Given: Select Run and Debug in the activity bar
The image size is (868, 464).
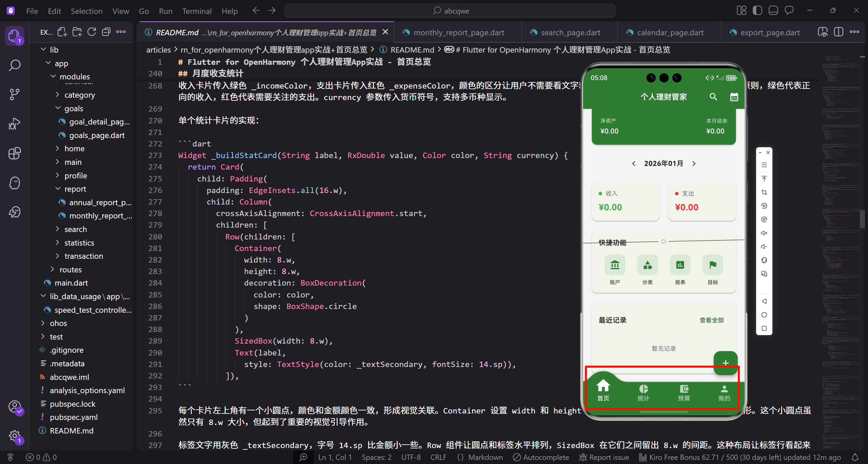Looking at the screenshot, I should point(14,123).
